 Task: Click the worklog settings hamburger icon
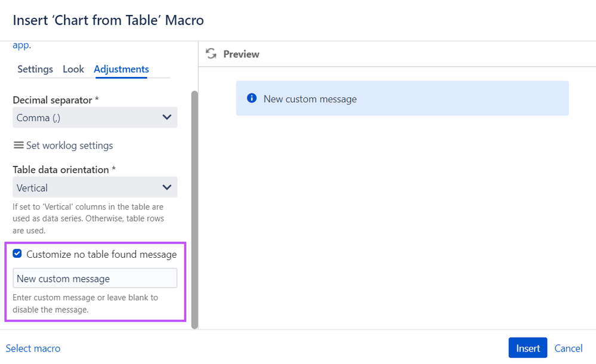pos(18,145)
